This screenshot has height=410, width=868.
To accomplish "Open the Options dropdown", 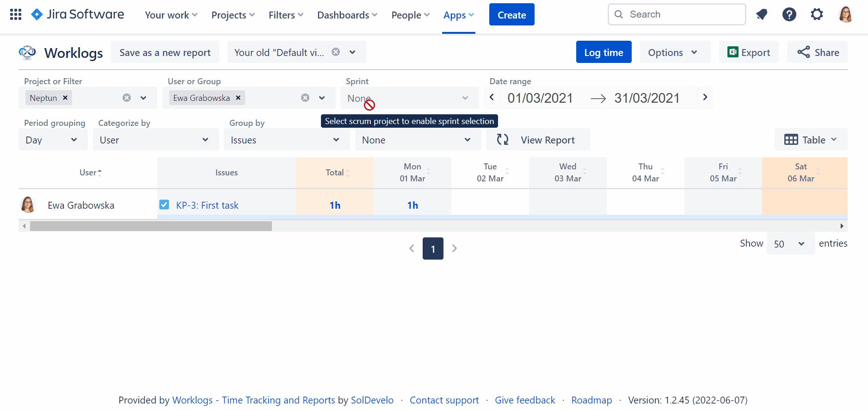I will coord(675,52).
